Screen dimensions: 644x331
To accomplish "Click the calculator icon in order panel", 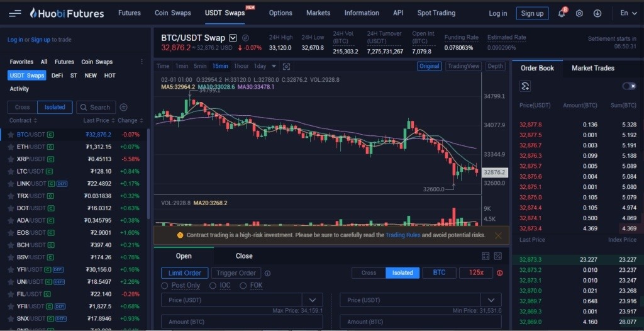I will coord(486,256).
